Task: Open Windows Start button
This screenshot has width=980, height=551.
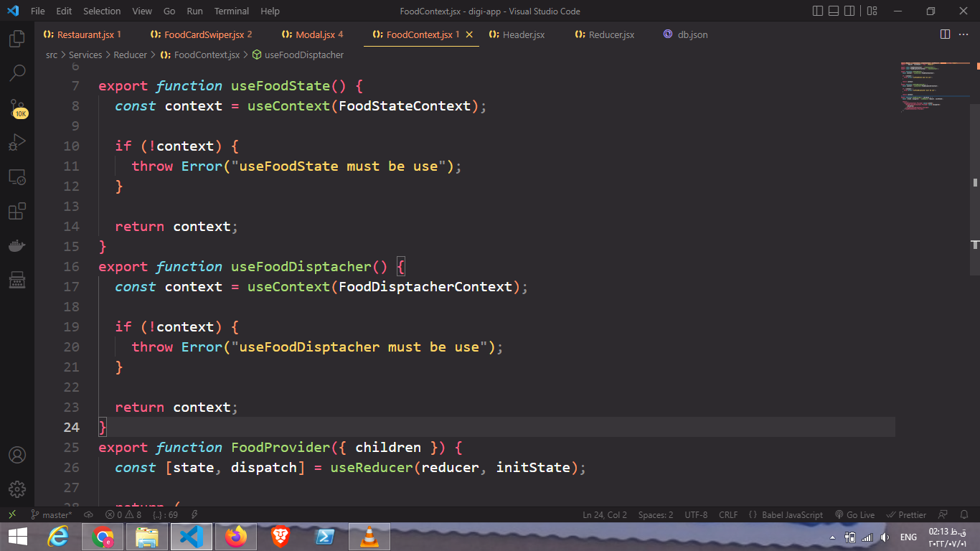Action: (17, 537)
